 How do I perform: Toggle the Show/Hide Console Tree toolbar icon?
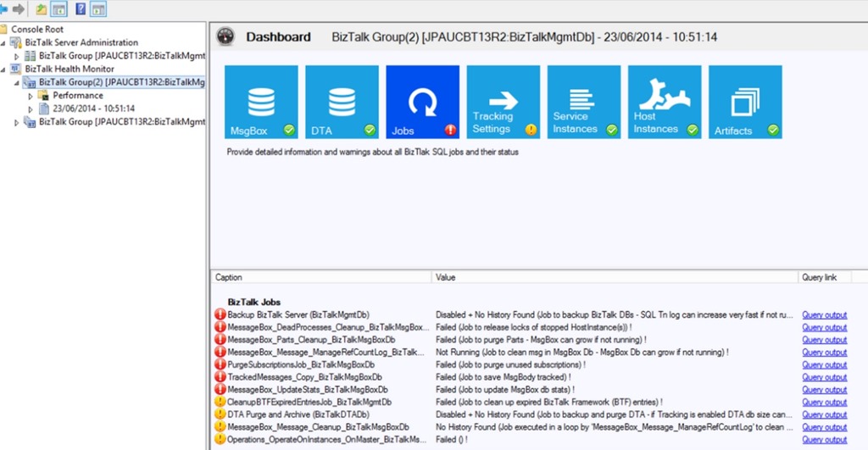click(58, 8)
